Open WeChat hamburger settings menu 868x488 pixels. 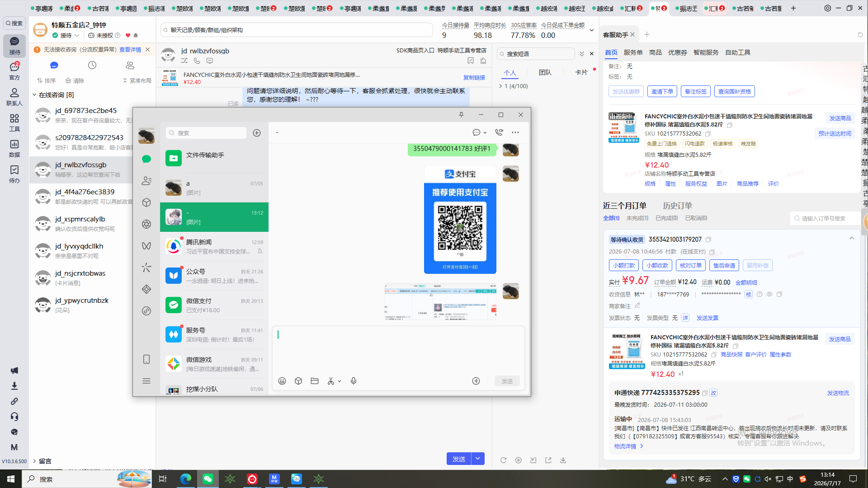coord(146,381)
